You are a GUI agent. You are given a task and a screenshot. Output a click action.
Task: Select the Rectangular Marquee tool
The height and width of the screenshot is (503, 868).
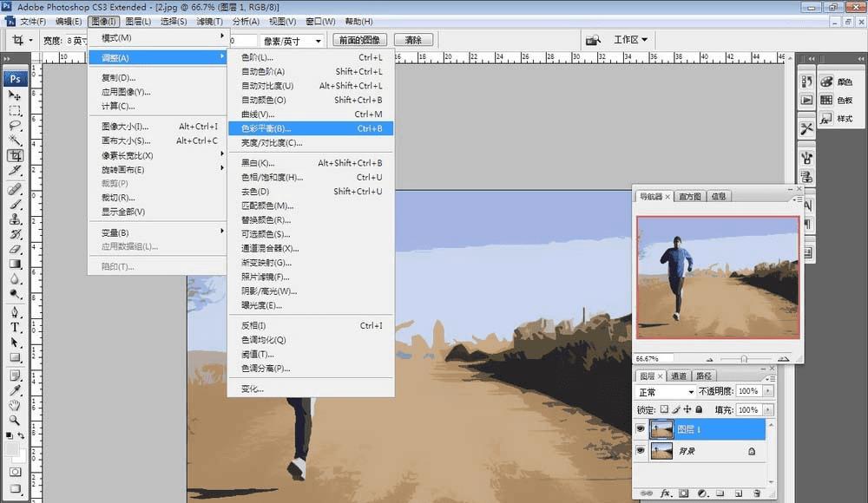coord(15,111)
